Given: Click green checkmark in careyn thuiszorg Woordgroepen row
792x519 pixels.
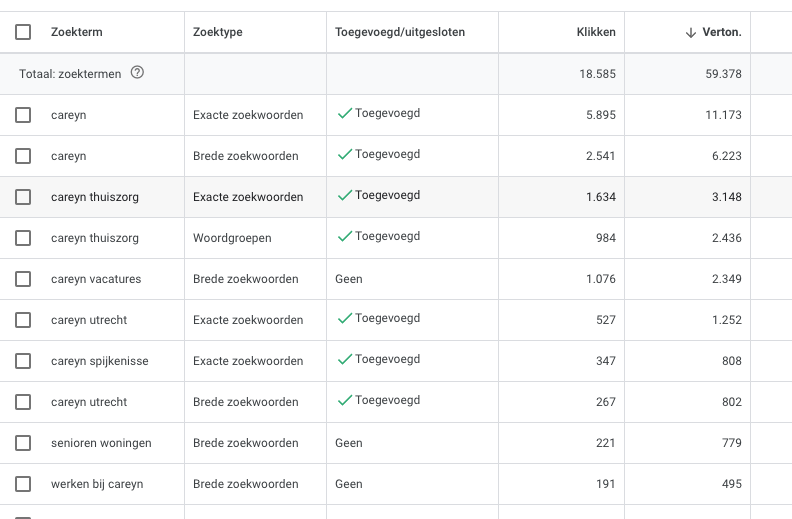Looking at the screenshot, I should pyautogui.click(x=344, y=236).
